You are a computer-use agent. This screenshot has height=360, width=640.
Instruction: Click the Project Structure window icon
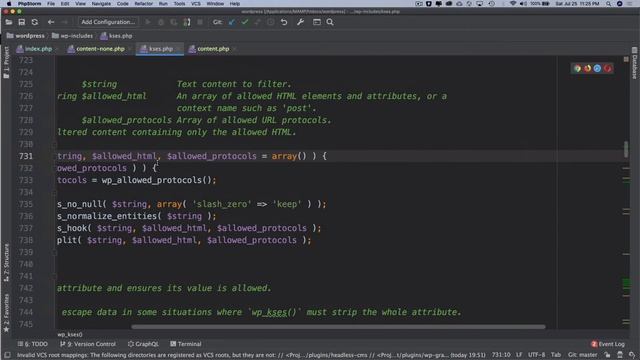coord(317,22)
